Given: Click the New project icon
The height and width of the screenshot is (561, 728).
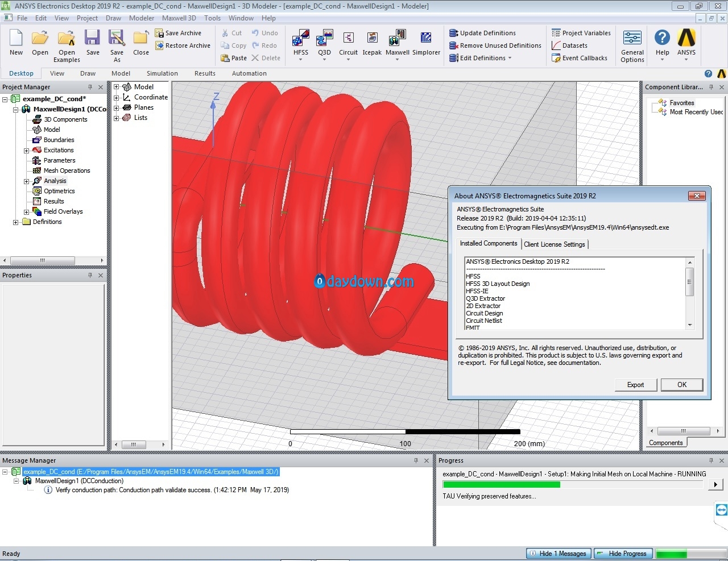Looking at the screenshot, I should click(16, 39).
